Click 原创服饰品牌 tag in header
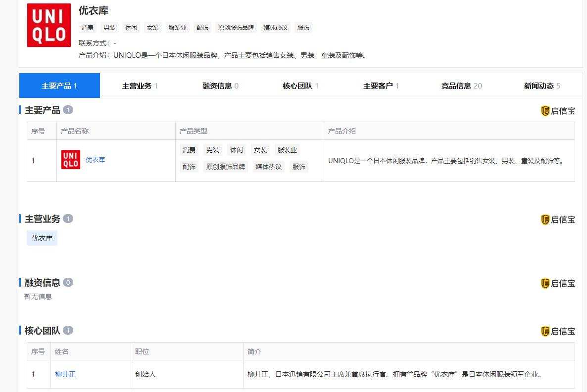Image resolution: width=587 pixels, height=392 pixels. click(x=236, y=28)
